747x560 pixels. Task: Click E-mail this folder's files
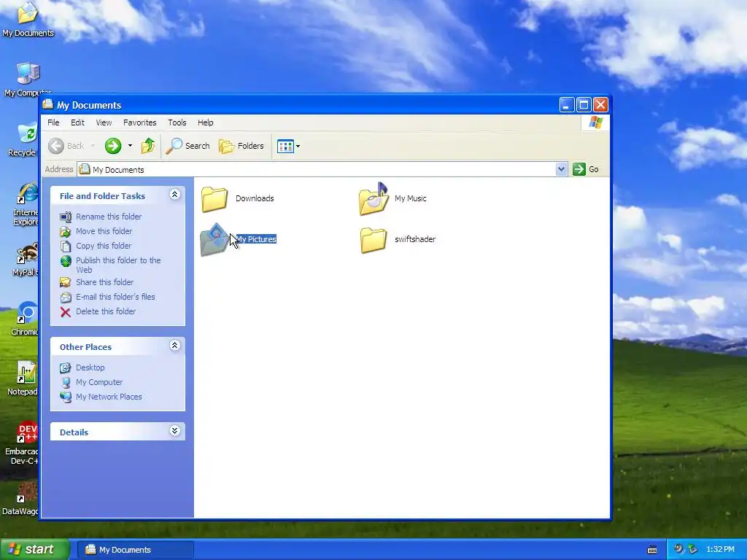115,297
